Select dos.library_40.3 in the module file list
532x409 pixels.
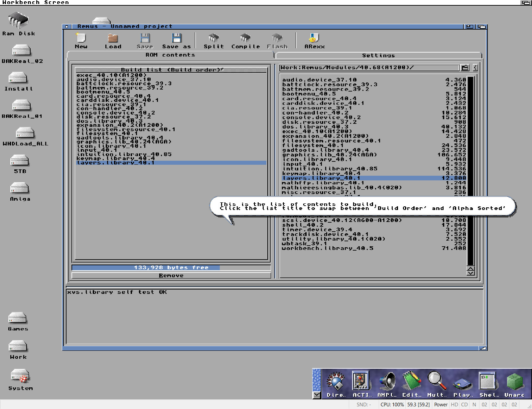pos(374,127)
